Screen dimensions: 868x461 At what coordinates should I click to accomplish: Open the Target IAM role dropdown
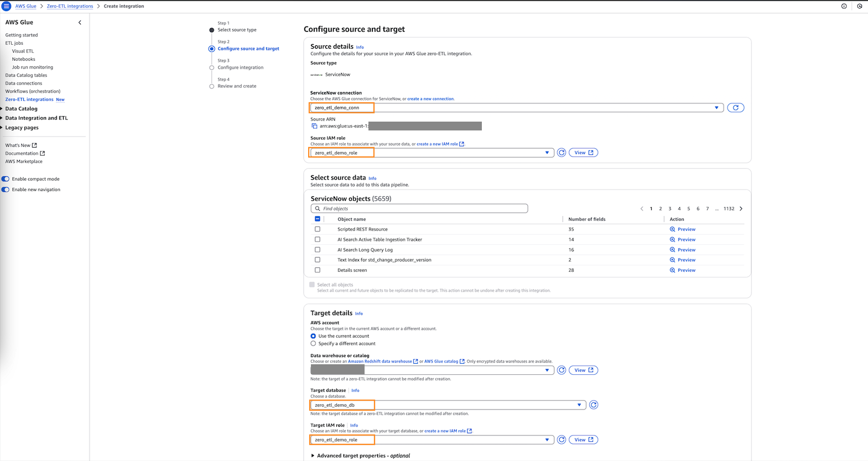coord(432,440)
